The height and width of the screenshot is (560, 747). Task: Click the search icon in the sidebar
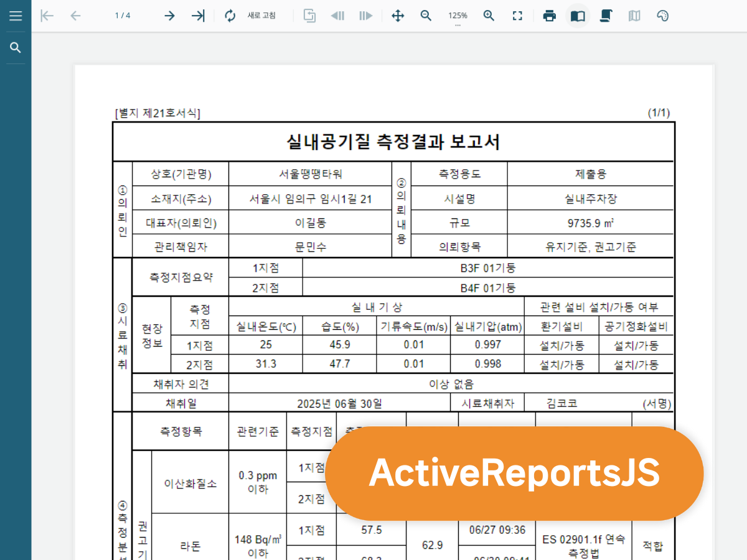16,47
